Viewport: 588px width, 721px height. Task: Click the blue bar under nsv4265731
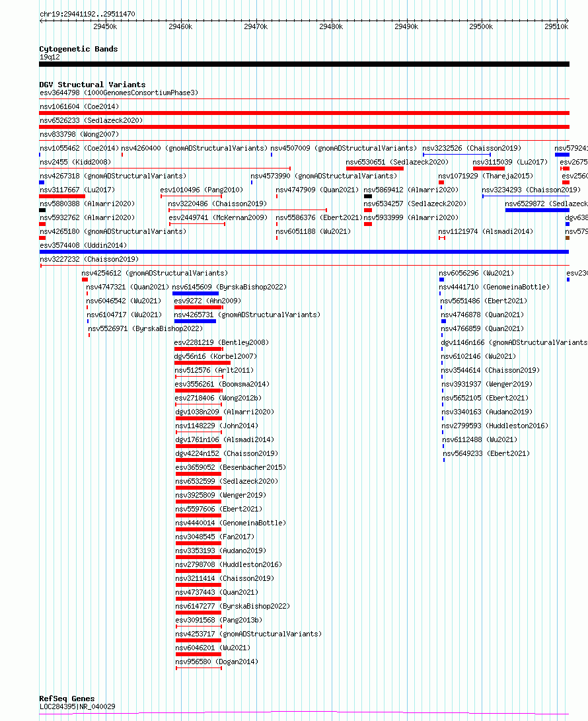coord(195,321)
